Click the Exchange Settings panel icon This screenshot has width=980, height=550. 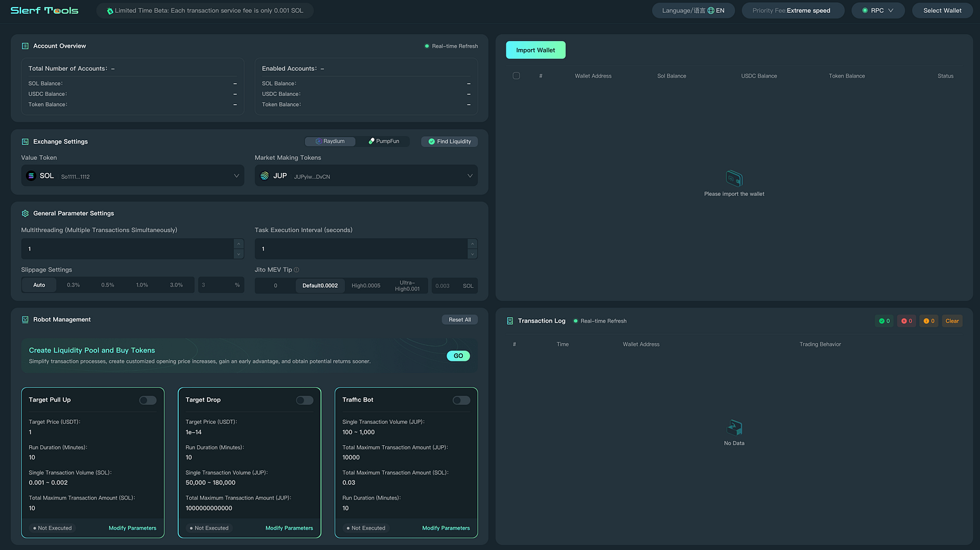(x=25, y=142)
